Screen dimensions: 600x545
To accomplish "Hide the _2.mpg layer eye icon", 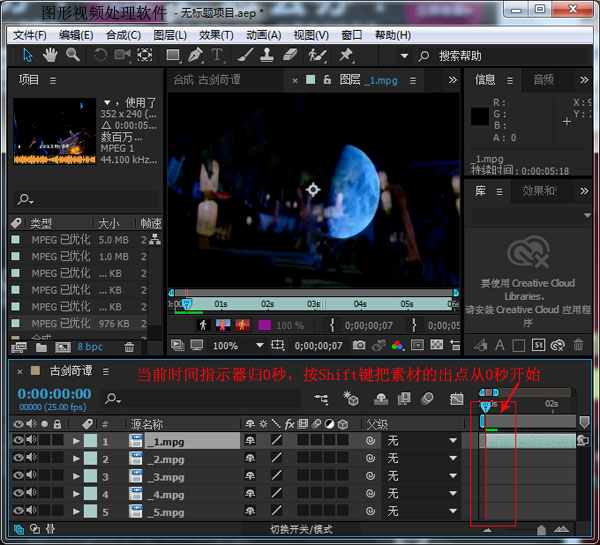I will 18,458.
